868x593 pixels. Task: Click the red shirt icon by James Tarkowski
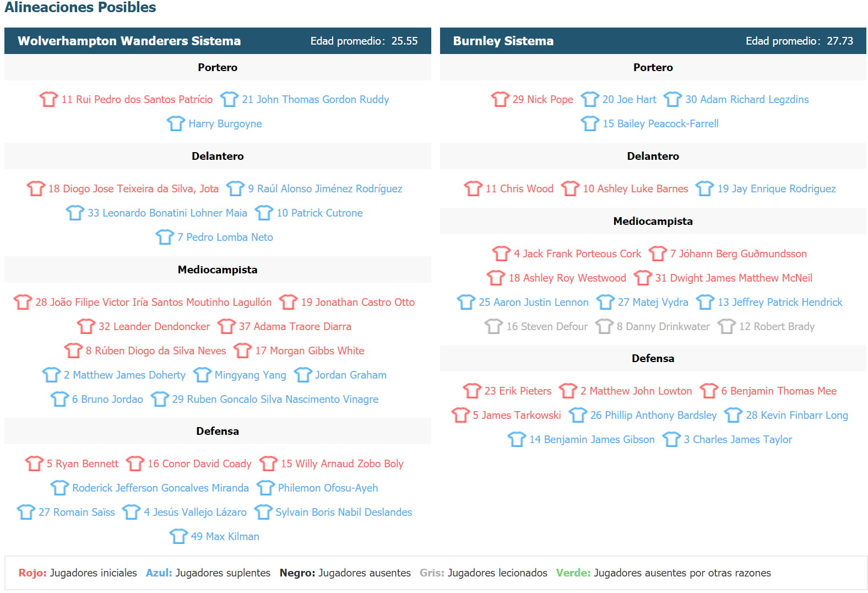pyautogui.click(x=460, y=415)
